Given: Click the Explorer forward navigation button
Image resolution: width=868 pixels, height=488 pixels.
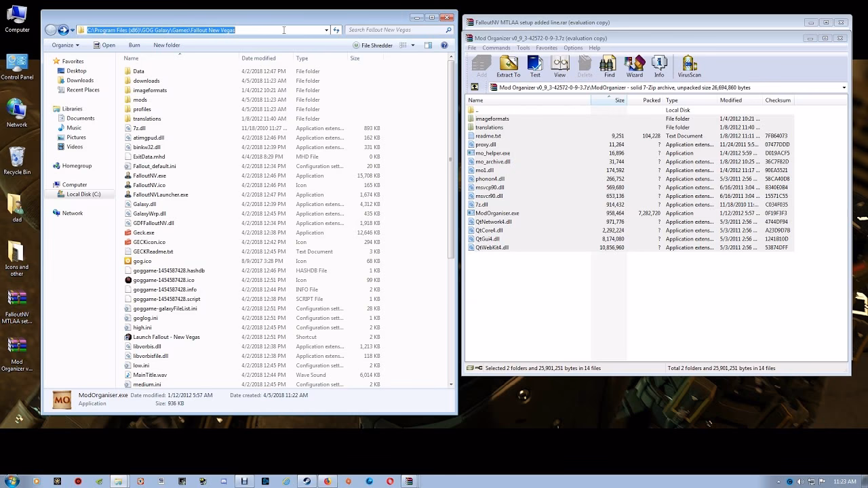Looking at the screenshot, I should tap(63, 30).
